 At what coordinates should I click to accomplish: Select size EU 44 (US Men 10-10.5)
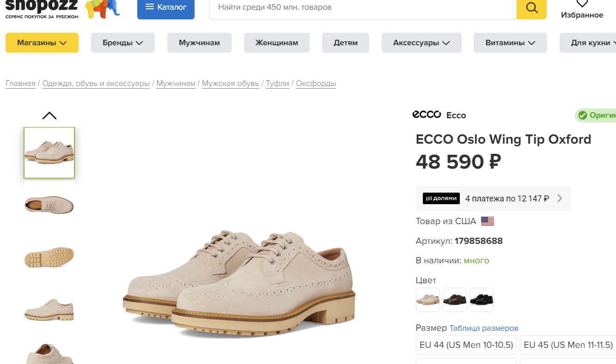click(466, 345)
